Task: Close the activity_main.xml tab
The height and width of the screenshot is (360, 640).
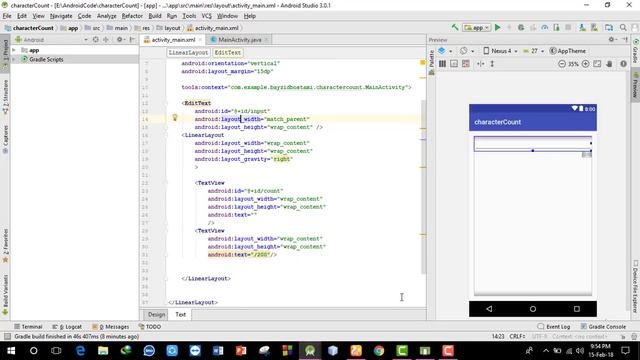Action: [x=200, y=40]
